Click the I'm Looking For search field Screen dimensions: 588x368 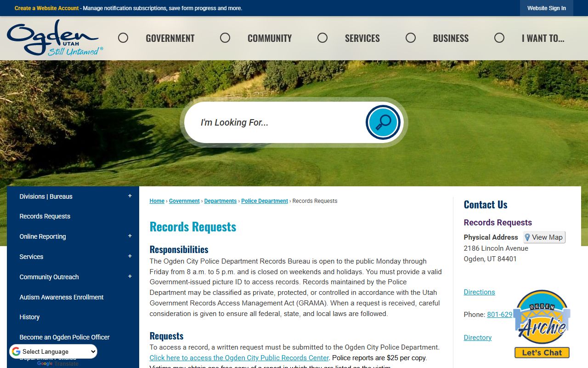[276, 122]
